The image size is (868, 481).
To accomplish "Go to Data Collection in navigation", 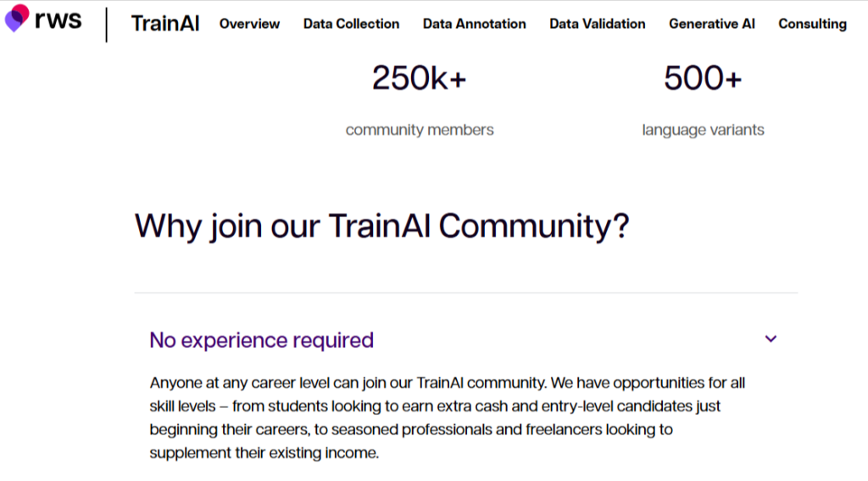I will point(351,24).
